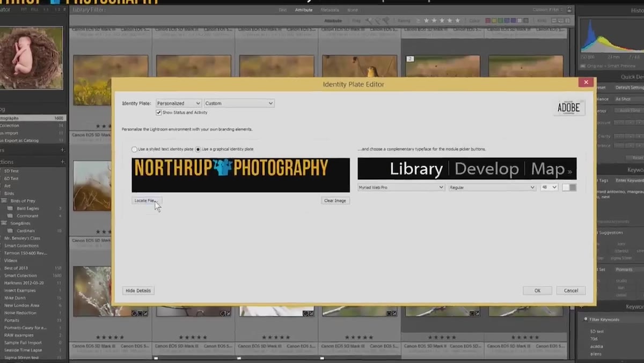Open the Best of 2013 collection
Viewport: 644px width, 363px height.
coord(16,268)
